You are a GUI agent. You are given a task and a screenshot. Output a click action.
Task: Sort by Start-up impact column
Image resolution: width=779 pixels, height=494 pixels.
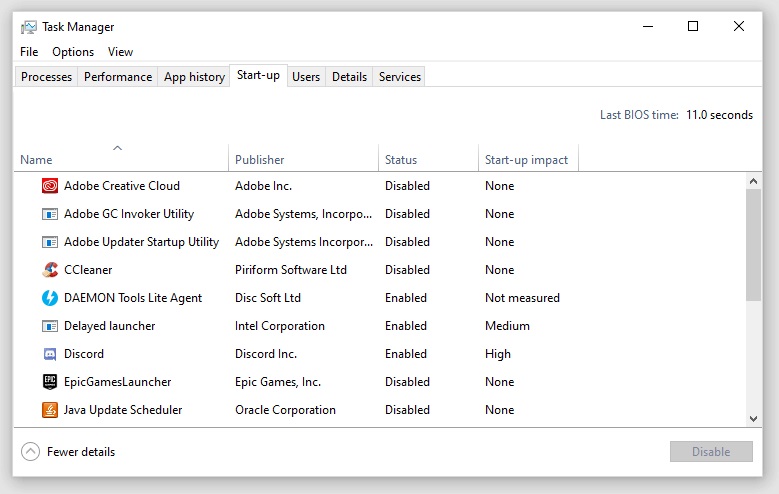click(x=526, y=160)
